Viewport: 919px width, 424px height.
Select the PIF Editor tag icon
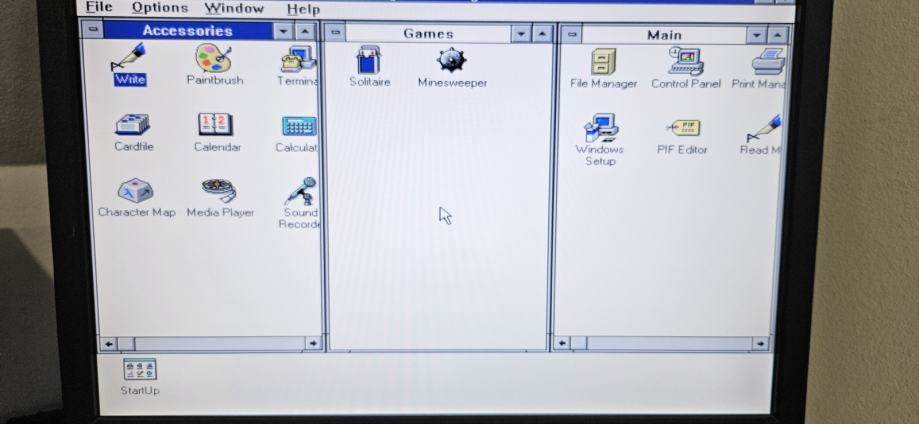click(683, 128)
